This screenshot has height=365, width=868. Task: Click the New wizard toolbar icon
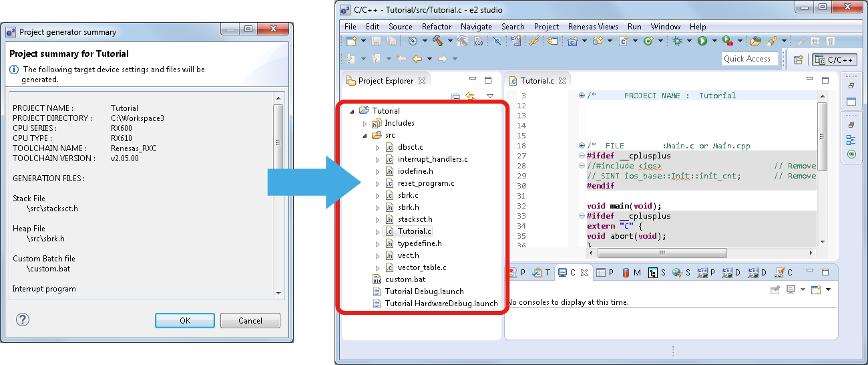click(351, 41)
